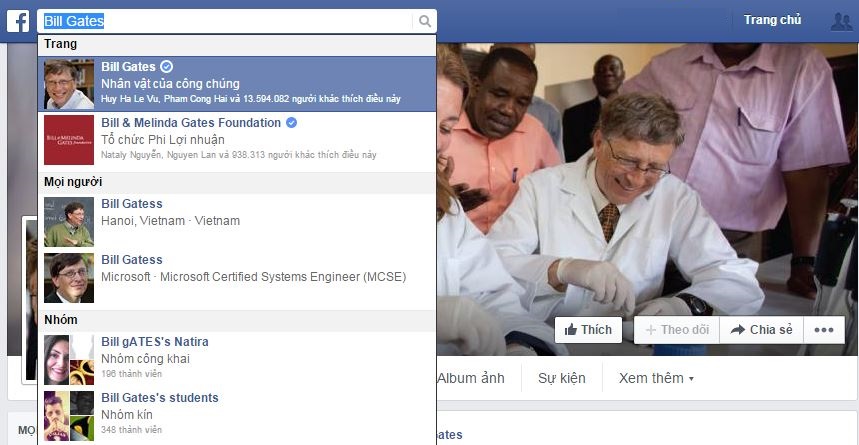Click the Trang section header
859x445 pixels.
tap(237, 44)
